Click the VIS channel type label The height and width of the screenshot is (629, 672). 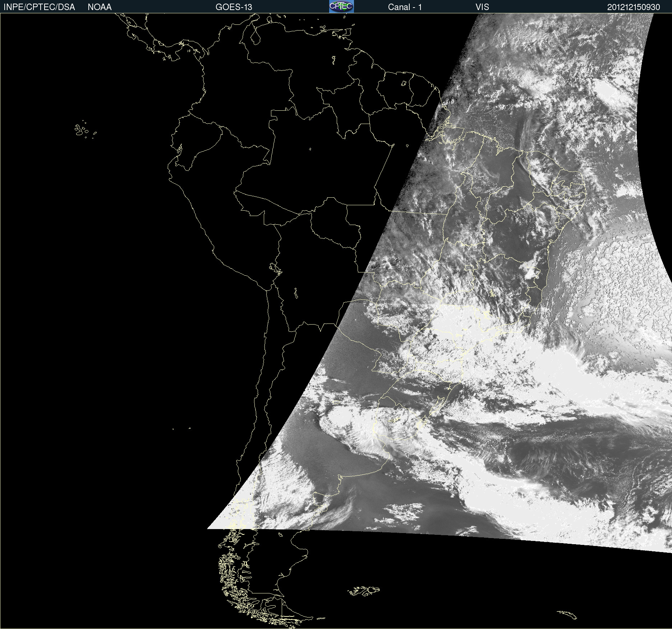[x=482, y=7]
